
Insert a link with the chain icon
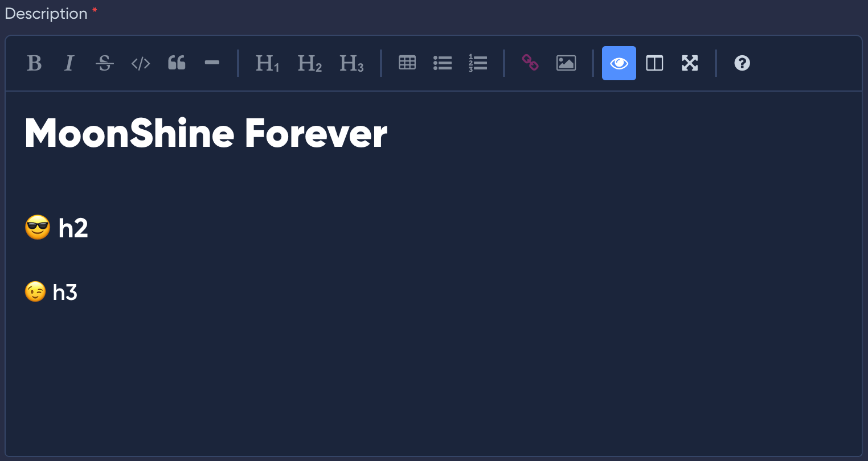pyautogui.click(x=530, y=63)
